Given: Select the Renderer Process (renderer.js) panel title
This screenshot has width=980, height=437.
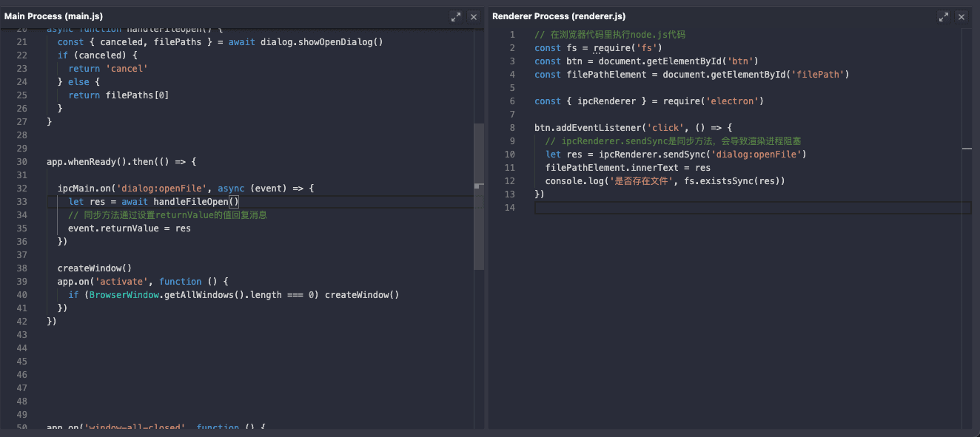Looking at the screenshot, I should point(560,16).
